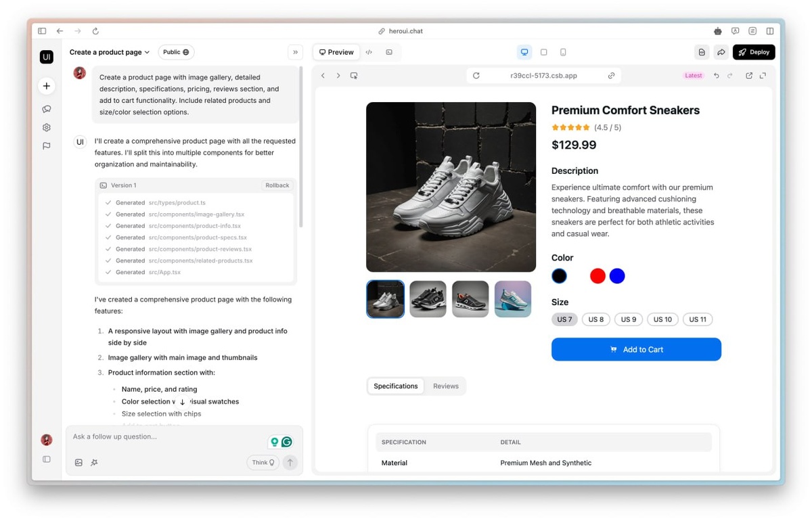Open chat history conversations icon
Screen dimensions: 812x521
tap(46, 109)
